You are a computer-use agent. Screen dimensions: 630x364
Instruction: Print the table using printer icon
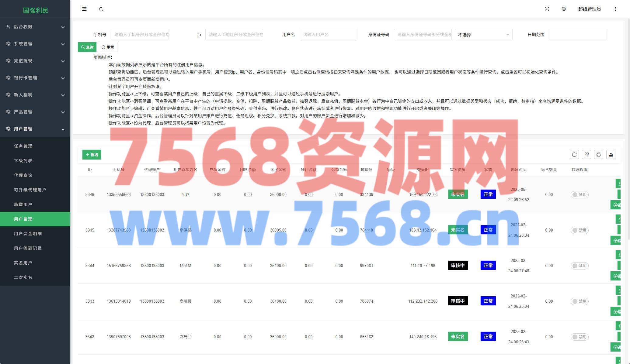click(x=598, y=155)
